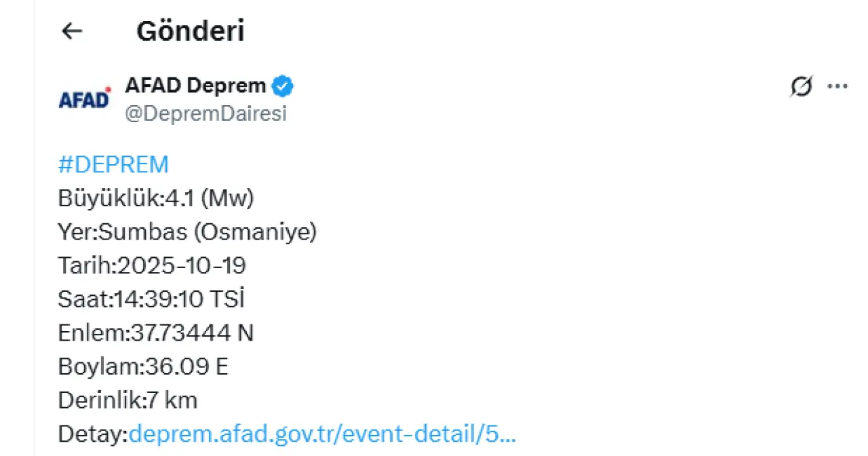Click the Detay: label text

tap(93, 434)
